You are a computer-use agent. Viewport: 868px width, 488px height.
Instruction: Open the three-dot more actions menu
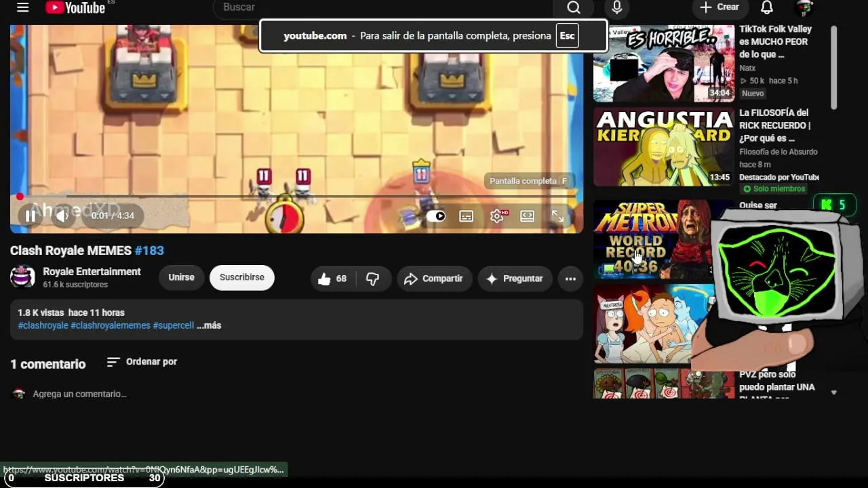click(x=570, y=279)
